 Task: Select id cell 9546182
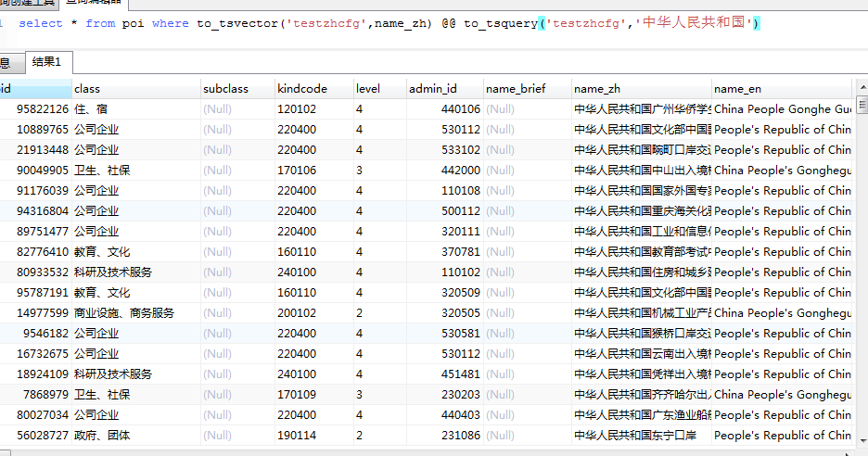coord(35,334)
